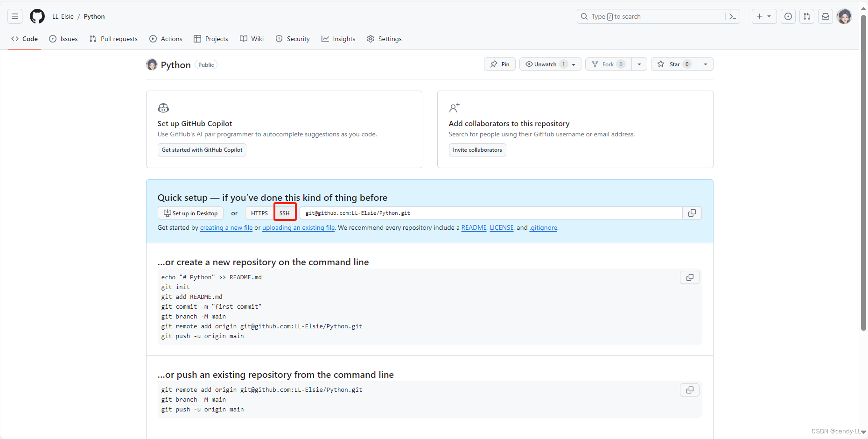The width and height of the screenshot is (868, 439).
Task: Click Invite collaborators button
Action: 477,150
